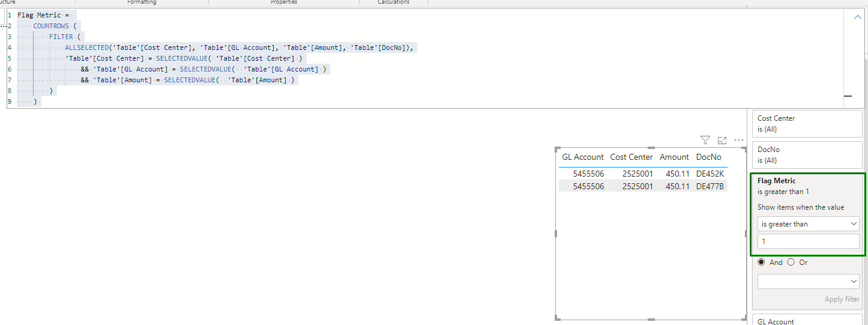Click cost center 2525001 in the DE452K row
This screenshot has width=868, height=325.
coord(637,174)
